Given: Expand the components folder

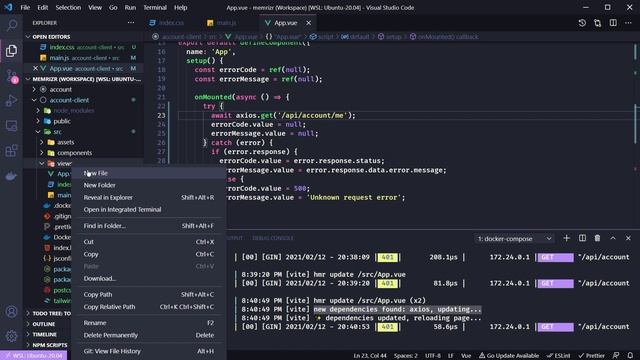Looking at the screenshot, I should click(42, 153).
